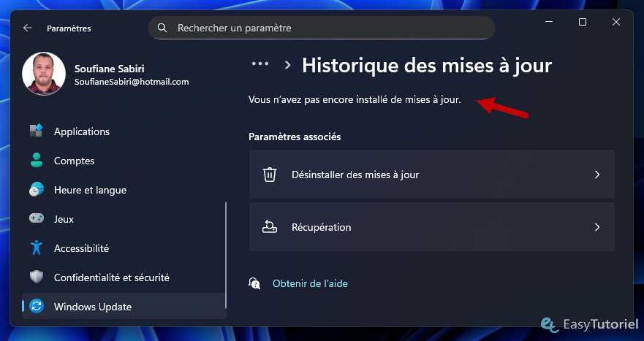Select Heure et langue in sidebar

pos(90,190)
